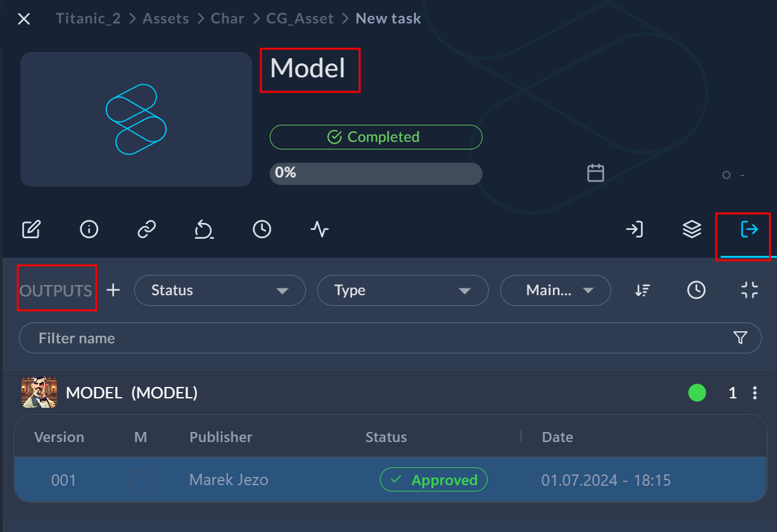Click the 0% progress bar
This screenshot has width=777, height=532.
[x=376, y=174]
